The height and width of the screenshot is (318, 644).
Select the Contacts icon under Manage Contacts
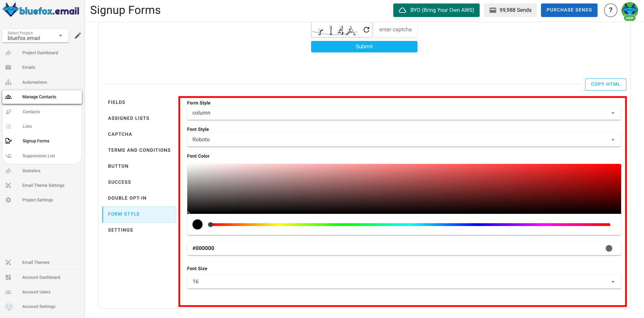click(8, 111)
